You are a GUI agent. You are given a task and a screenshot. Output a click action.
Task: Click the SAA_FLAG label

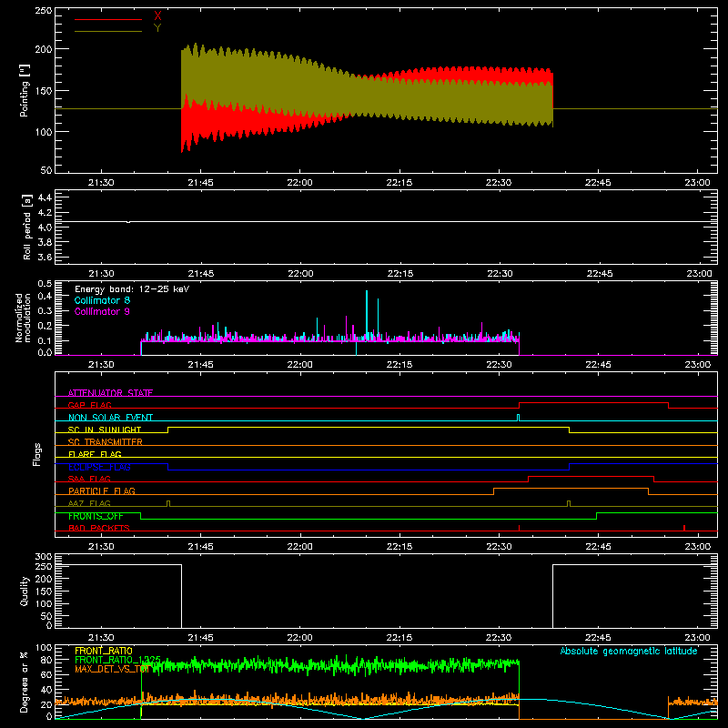point(89,479)
